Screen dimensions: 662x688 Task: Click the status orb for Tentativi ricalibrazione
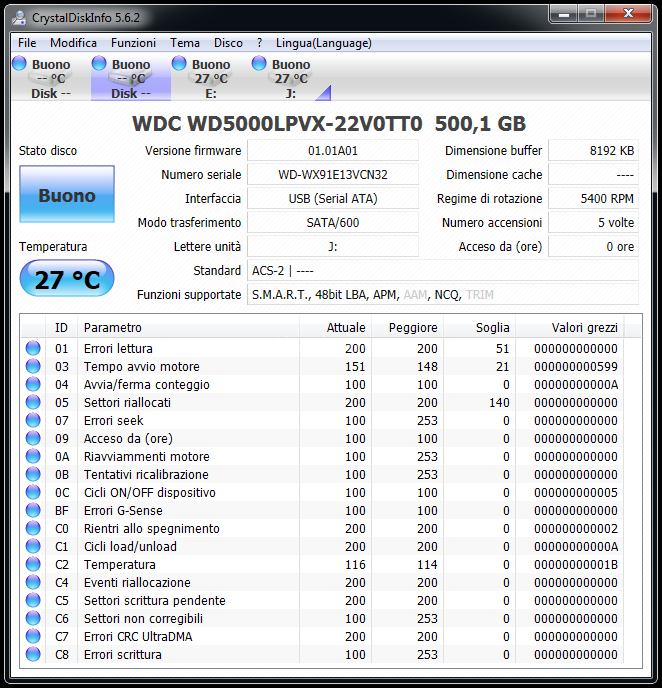(33, 474)
